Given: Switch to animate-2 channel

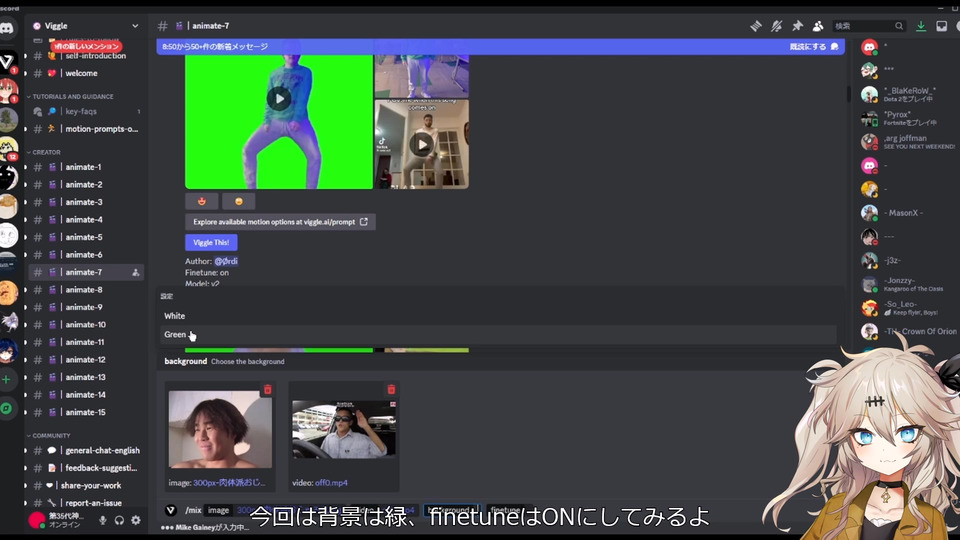Looking at the screenshot, I should click(86, 184).
